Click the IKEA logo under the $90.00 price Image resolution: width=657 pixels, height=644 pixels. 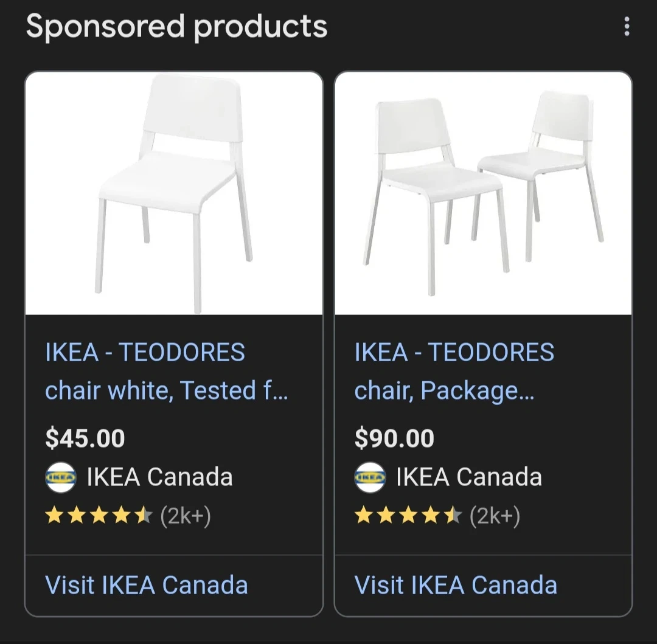point(370,477)
